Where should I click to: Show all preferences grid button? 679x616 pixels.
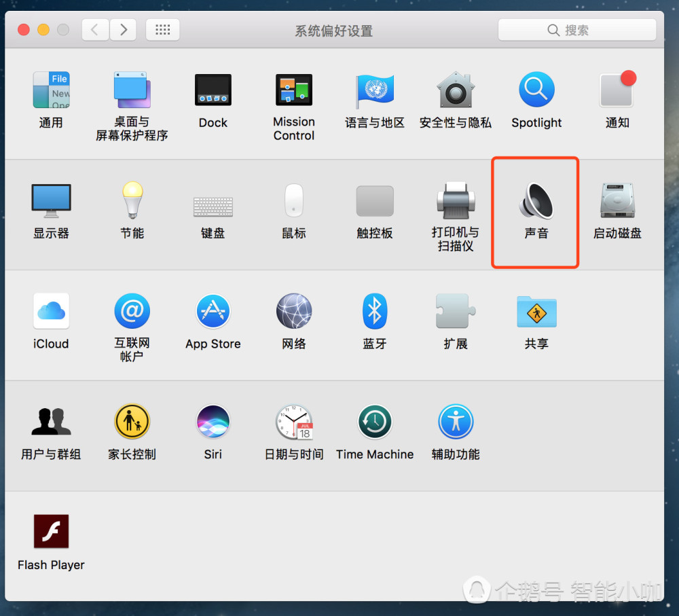[x=163, y=30]
